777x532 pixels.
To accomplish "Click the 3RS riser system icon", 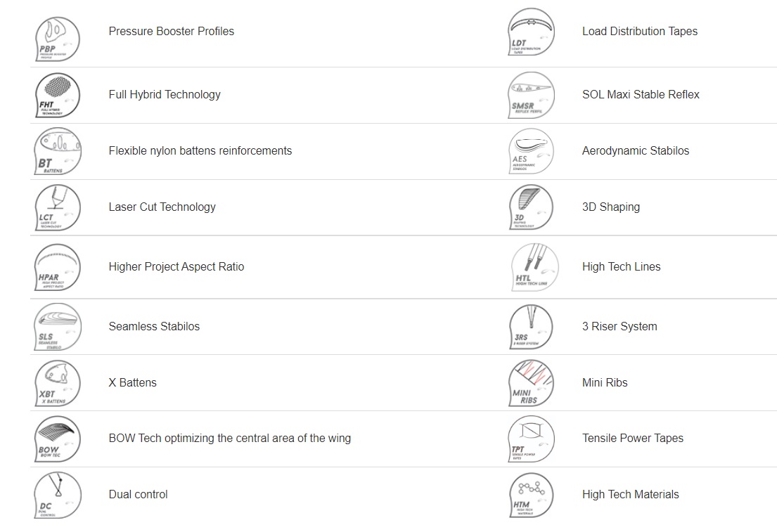I will coord(531,327).
